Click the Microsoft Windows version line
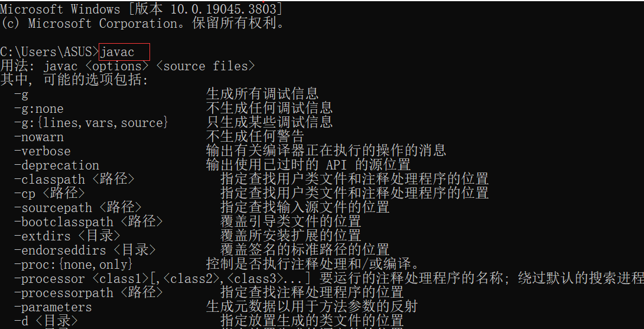Image resolution: width=644 pixels, height=329 pixels. [141, 9]
